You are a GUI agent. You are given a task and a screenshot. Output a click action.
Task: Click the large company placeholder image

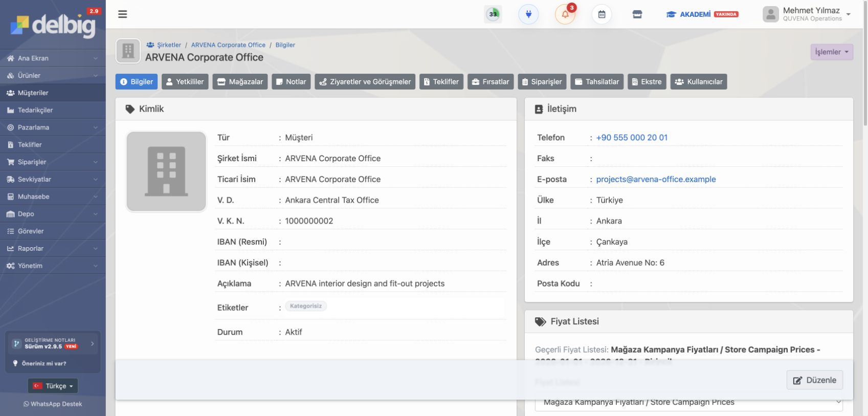(166, 171)
